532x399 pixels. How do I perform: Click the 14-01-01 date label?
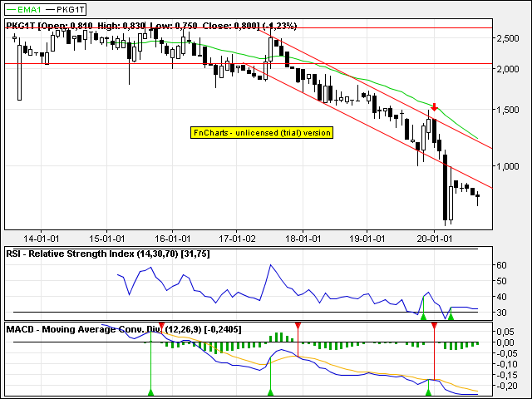pos(41,239)
